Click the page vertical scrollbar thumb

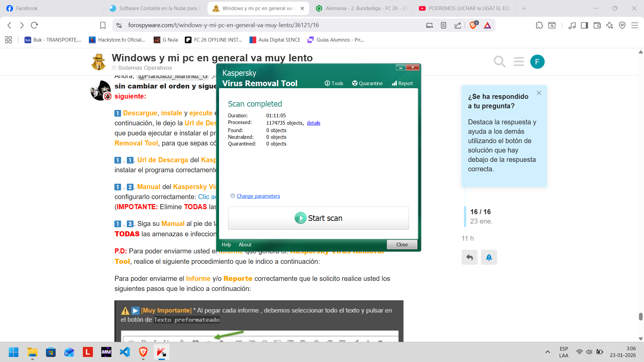640,316
